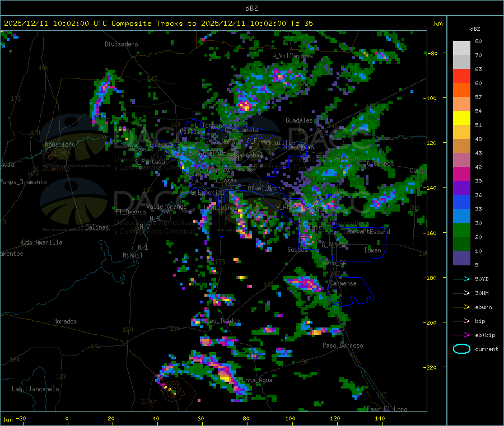Click the '100' tick on the horizontal km axis
This screenshot has width=504, height=426.
click(x=290, y=418)
